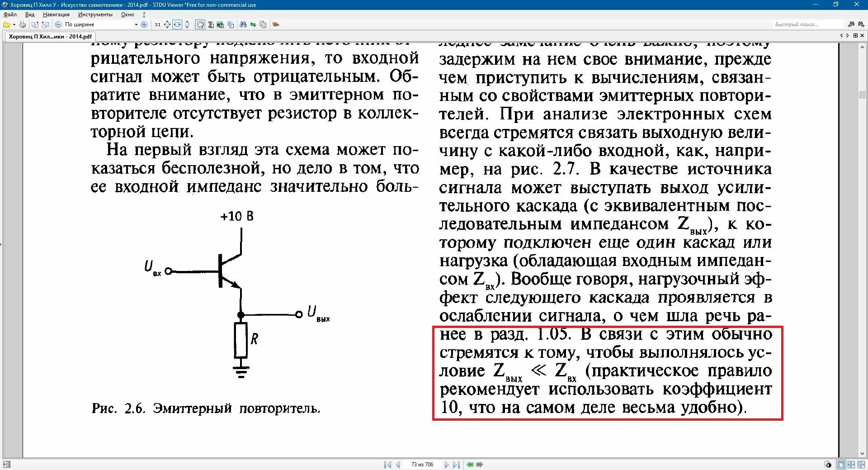Image resolution: width=868 pixels, height=470 pixels.
Task: Click the copy pages icon
Action: point(263,24)
